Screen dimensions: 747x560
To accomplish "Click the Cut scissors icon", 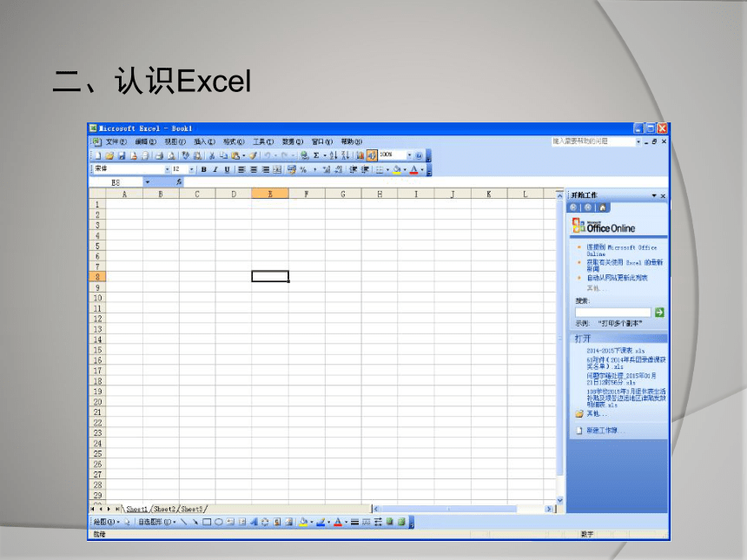I will pyautogui.click(x=212, y=155).
